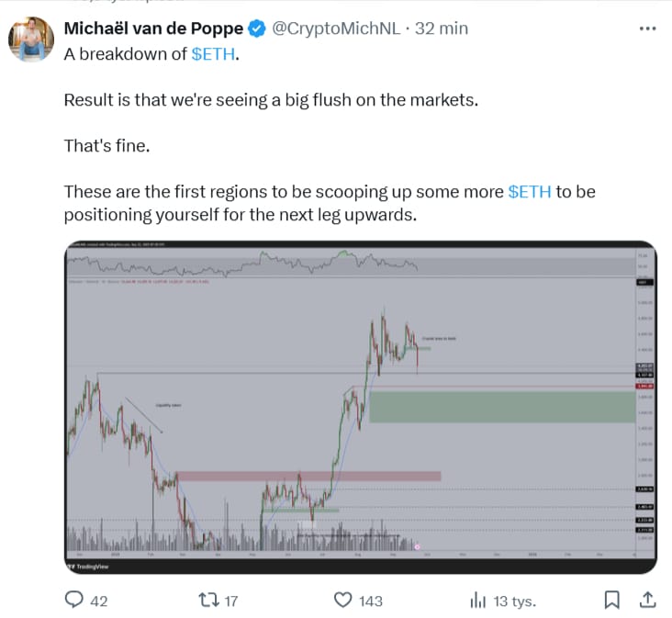This screenshot has width=672, height=618.
Task: Like the tweet with the heart icon
Action: pos(342,601)
